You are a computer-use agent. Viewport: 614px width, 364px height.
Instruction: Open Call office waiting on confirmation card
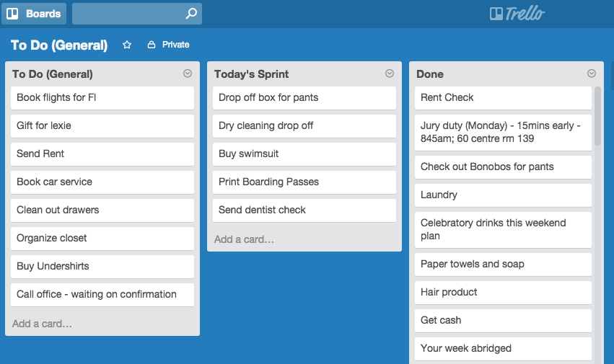click(102, 295)
